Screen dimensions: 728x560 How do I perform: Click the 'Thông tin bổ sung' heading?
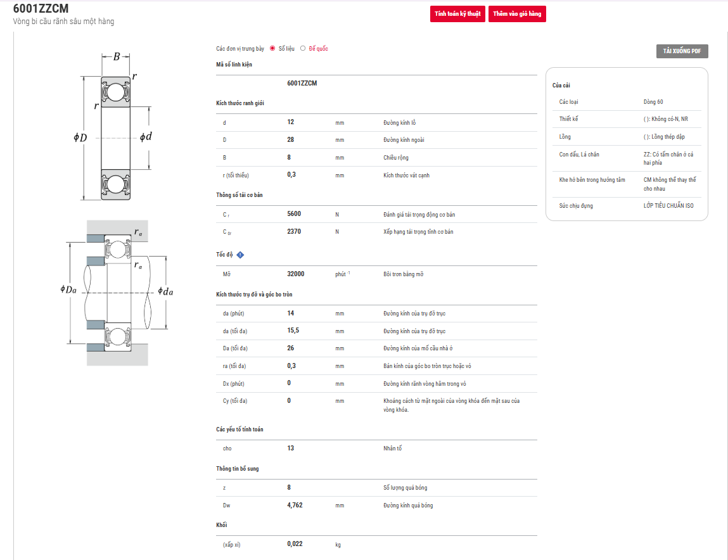pos(237,469)
